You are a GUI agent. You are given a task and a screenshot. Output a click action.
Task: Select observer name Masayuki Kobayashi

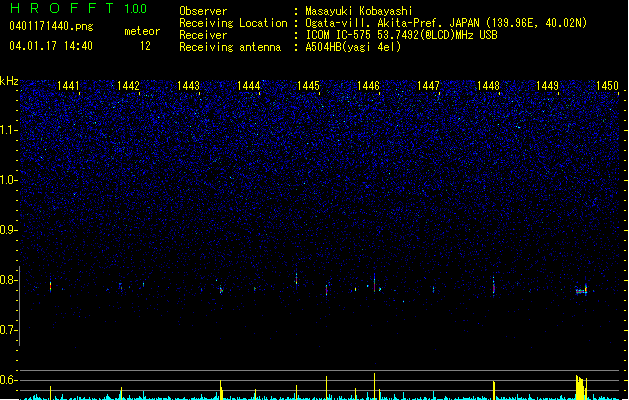pos(359,11)
